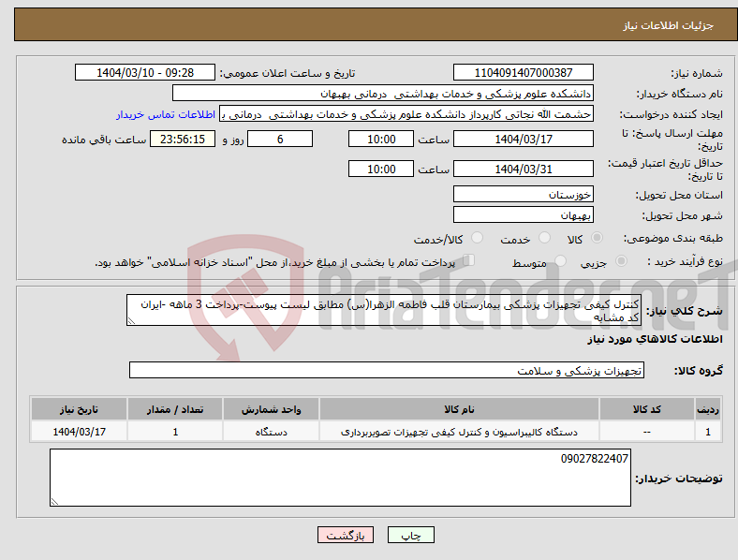The width and height of the screenshot is (738, 560).
Task: Click the request creator name field
Action: pyautogui.click(x=406, y=114)
